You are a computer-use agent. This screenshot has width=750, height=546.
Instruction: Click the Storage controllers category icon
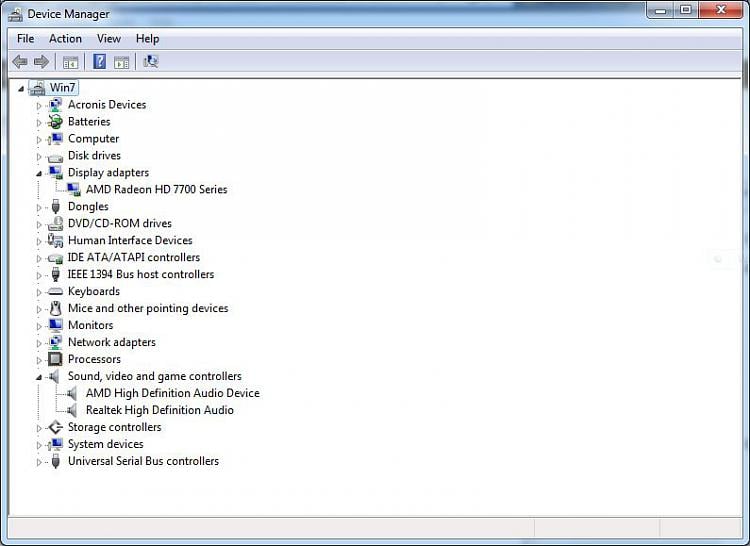pos(55,427)
